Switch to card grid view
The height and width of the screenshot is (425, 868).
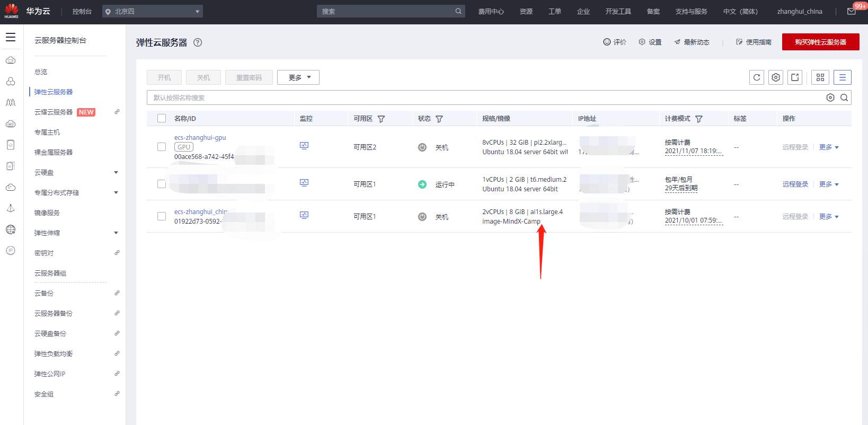tap(820, 77)
